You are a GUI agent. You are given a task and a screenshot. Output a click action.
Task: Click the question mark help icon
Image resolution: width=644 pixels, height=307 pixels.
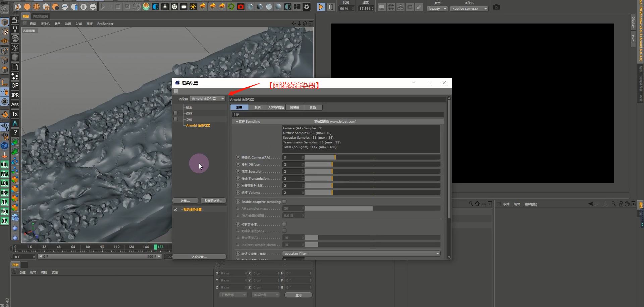[15, 133]
